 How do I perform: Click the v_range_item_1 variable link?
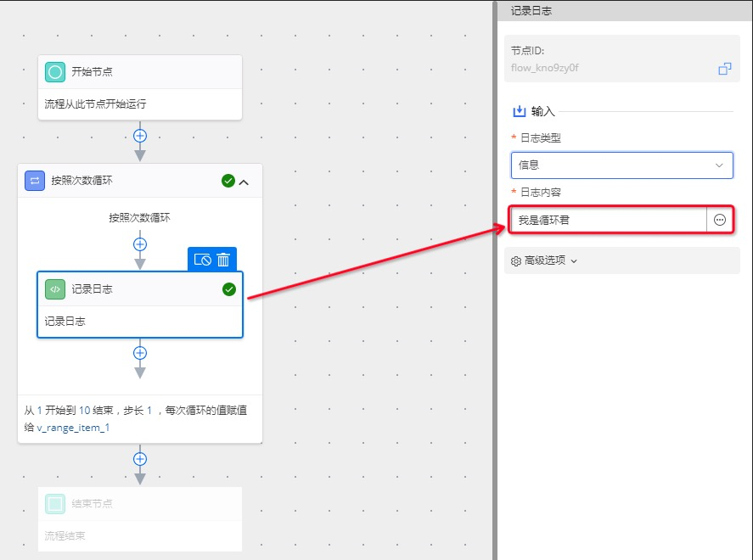point(73,428)
